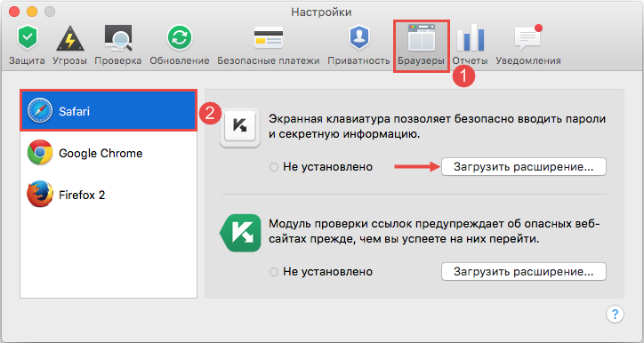644x343 pixels.
Task: Switch to the Угрозы tab label
Action: (69, 60)
